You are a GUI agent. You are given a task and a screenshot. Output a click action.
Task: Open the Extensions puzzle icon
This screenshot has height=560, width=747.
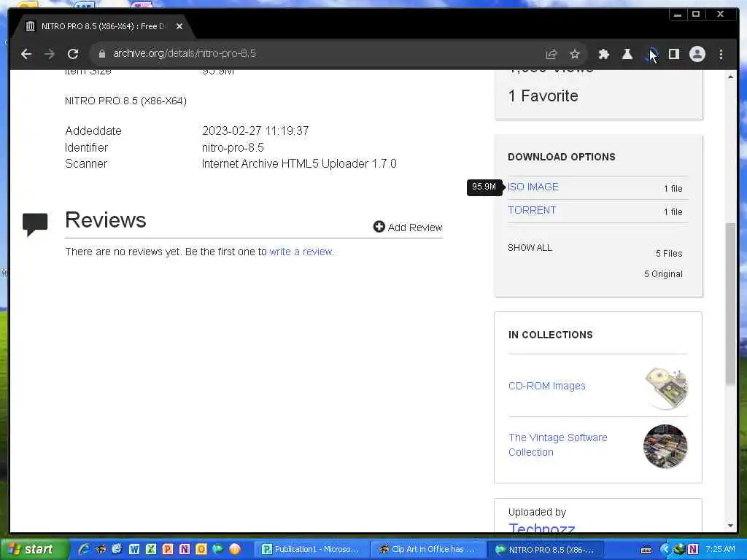(603, 54)
